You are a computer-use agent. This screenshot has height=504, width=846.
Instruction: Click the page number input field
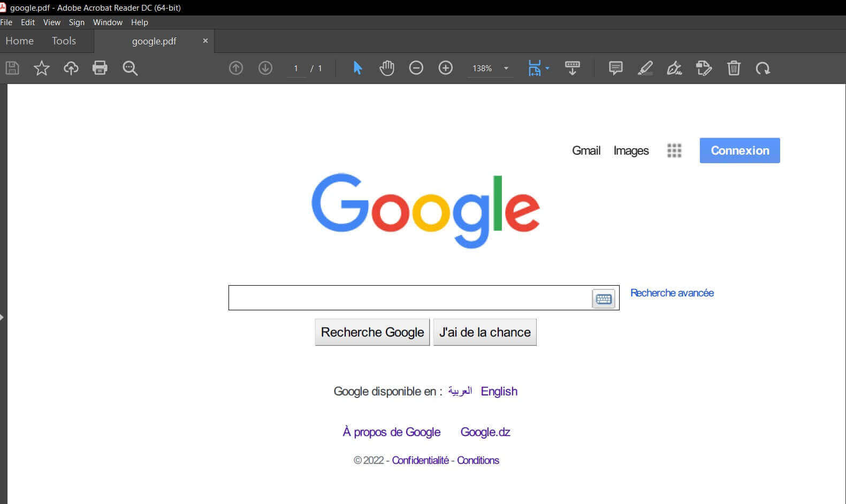click(296, 68)
